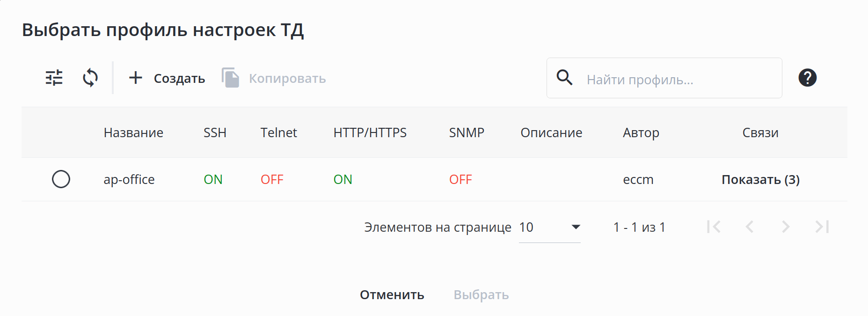Open the table column filter settings icon

click(x=54, y=78)
